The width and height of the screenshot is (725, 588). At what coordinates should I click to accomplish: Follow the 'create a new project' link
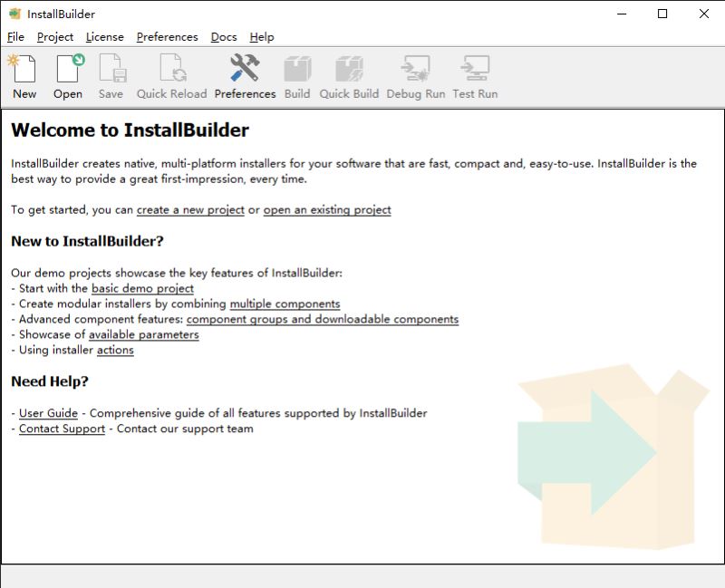click(190, 210)
